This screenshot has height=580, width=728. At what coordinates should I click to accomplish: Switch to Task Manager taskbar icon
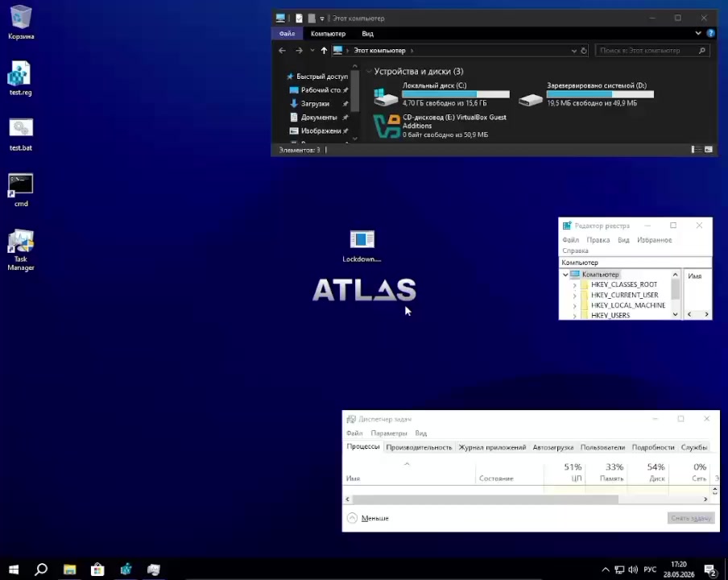154,570
